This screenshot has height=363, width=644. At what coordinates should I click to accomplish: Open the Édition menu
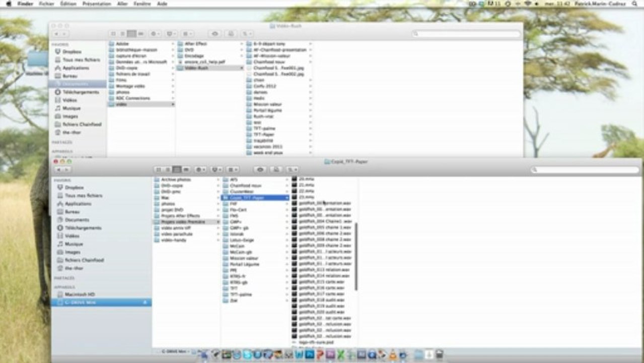pos(68,4)
